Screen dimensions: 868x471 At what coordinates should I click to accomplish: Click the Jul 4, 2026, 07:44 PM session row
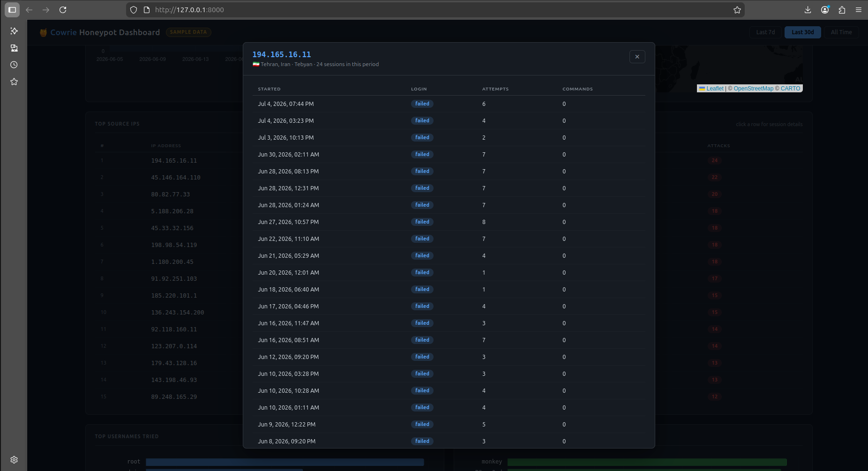(449, 104)
